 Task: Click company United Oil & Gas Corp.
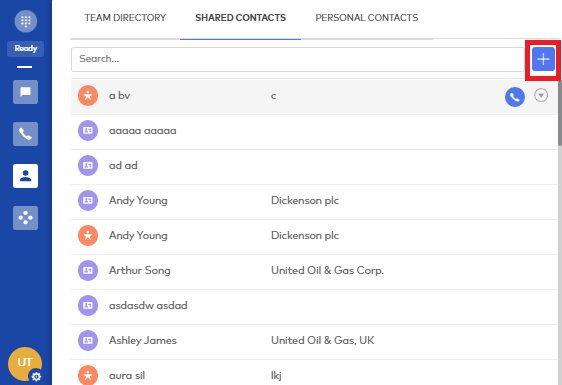[328, 270]
